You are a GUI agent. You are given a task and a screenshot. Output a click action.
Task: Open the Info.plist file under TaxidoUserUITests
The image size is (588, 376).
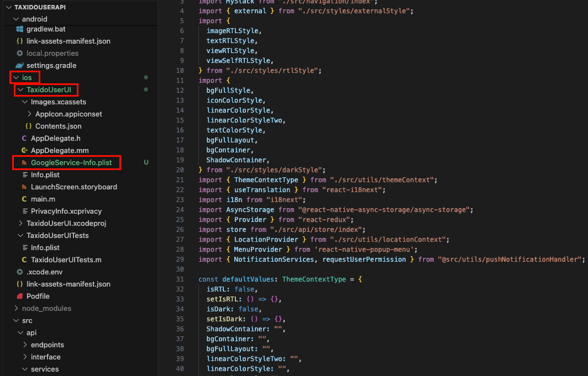point(45,248)
